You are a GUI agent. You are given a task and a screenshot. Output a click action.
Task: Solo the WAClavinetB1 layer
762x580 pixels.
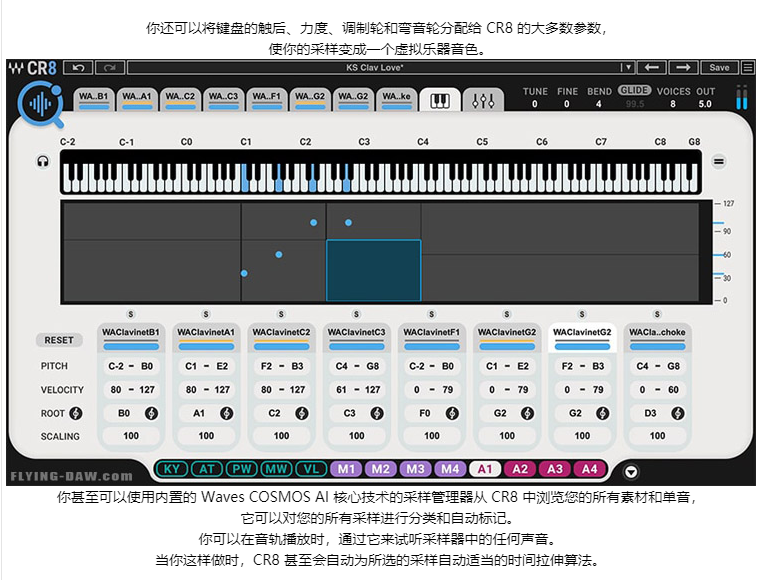[x=131, y=314]
